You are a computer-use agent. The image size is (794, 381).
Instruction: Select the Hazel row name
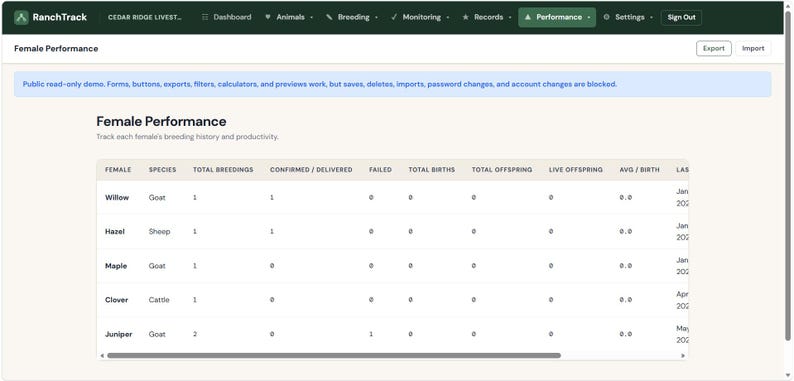[x=115, y=232]
